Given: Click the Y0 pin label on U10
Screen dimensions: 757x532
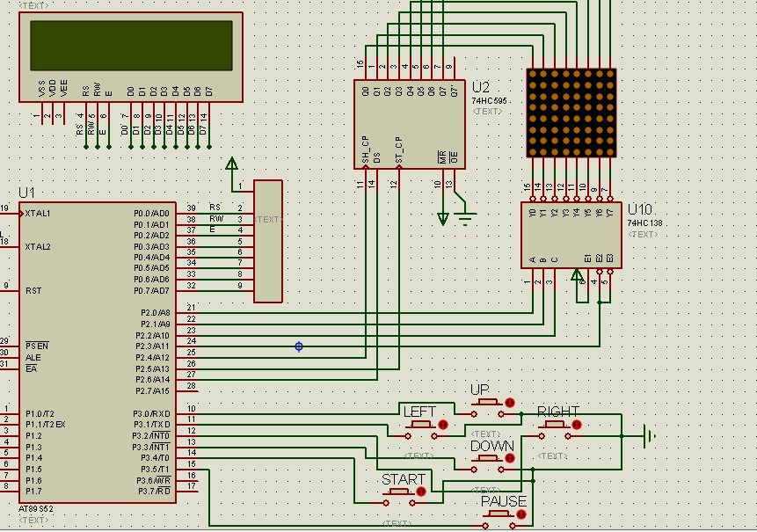Looking at the screenshot, I should [533, 213].
